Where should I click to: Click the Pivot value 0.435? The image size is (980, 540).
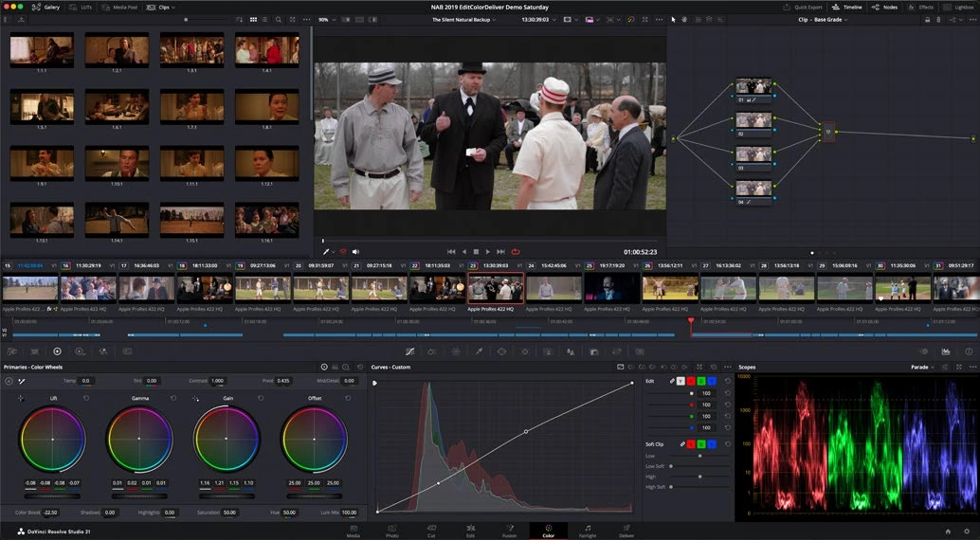[283, 381]
